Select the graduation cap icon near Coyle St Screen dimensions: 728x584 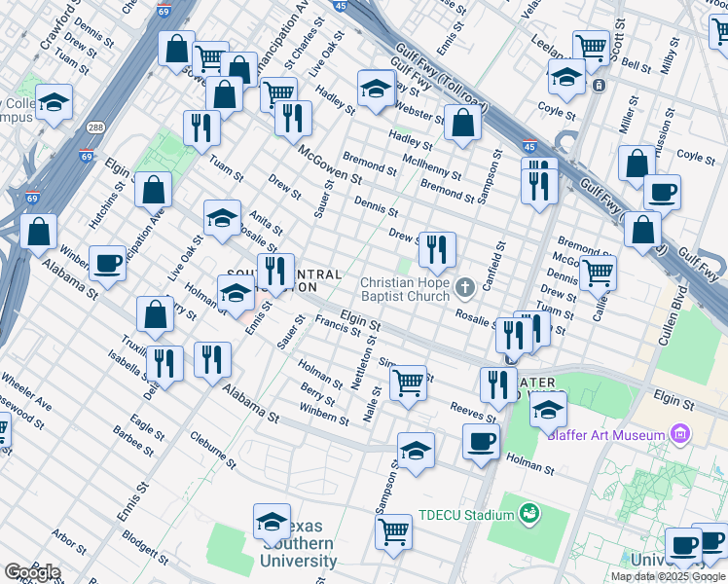(x=565, y=76)
